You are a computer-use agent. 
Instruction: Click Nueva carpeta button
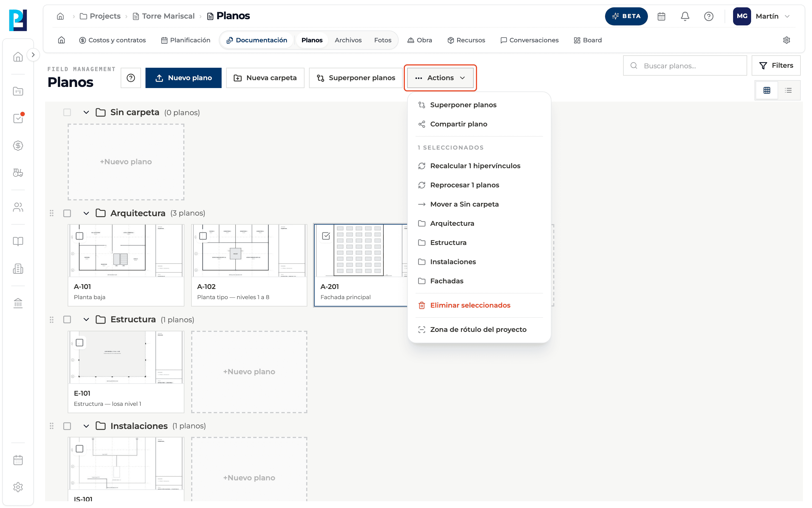(265, 78)
